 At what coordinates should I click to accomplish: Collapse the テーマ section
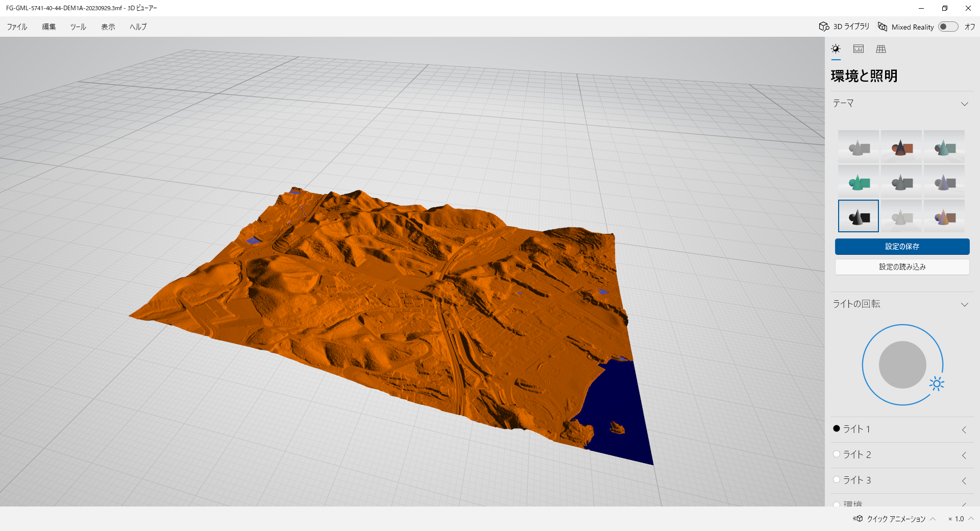coord(965,104)
